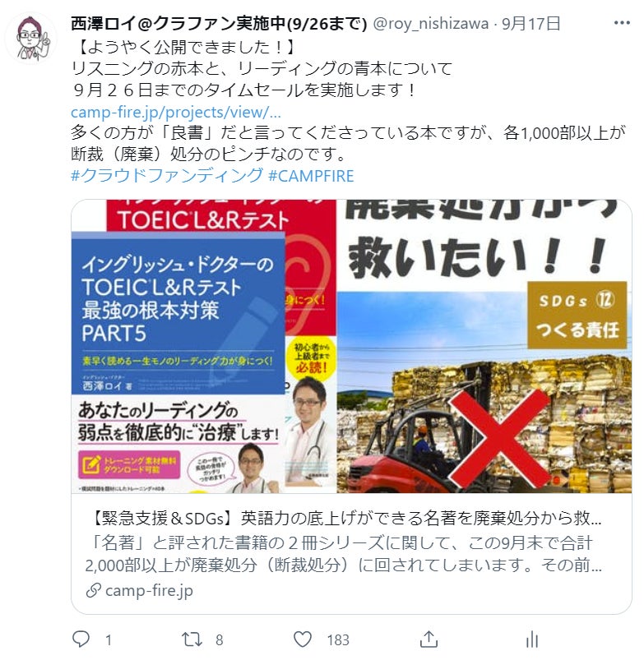Click the camp-fire.jp domain link icon
The image size is (644, 660).
93,591
